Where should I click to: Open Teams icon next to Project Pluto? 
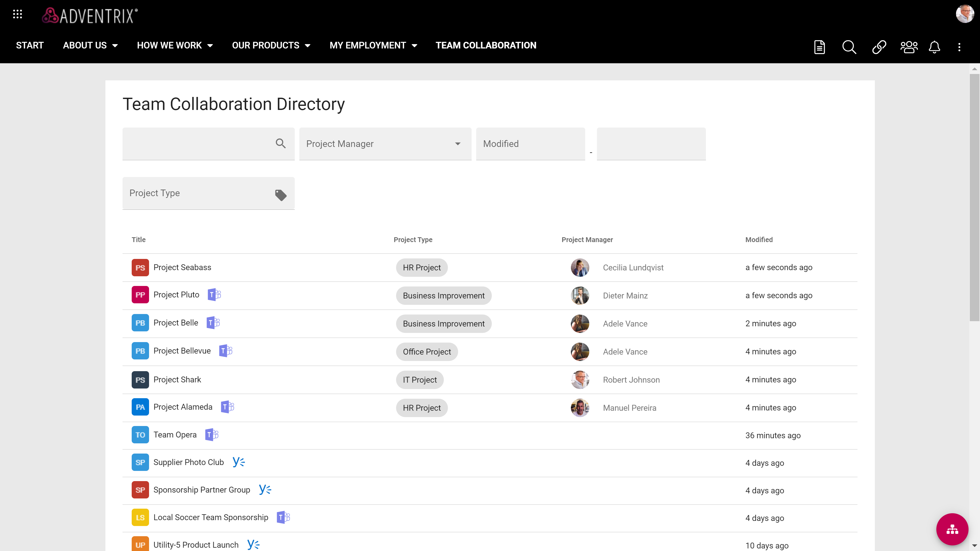pyautogui.click(x=214, y=295)
